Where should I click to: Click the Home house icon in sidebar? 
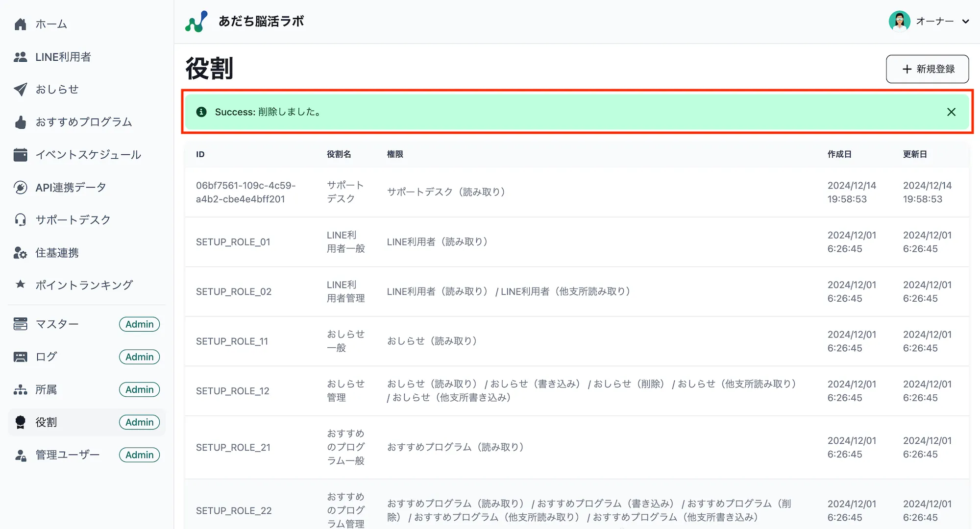[20, 24]
